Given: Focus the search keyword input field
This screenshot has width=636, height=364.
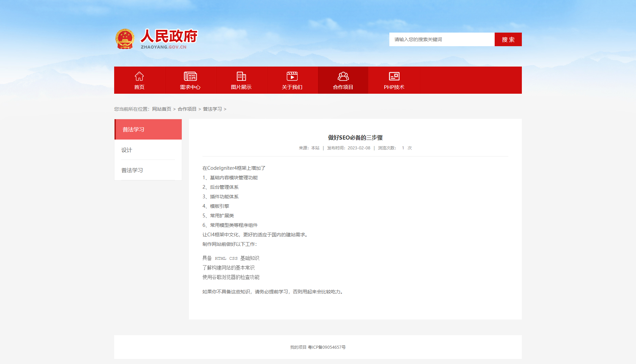Looking at the screenshot, I should pyautogui.click(x=442, y=39).
